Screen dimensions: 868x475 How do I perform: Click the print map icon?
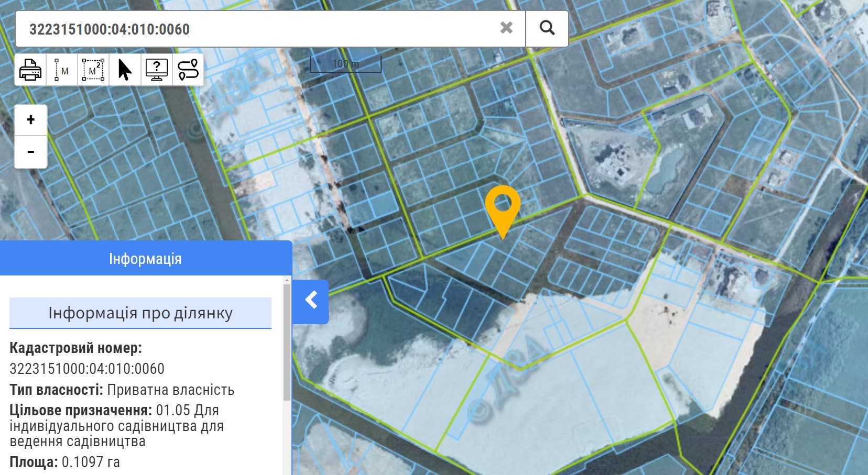(30, 70)
